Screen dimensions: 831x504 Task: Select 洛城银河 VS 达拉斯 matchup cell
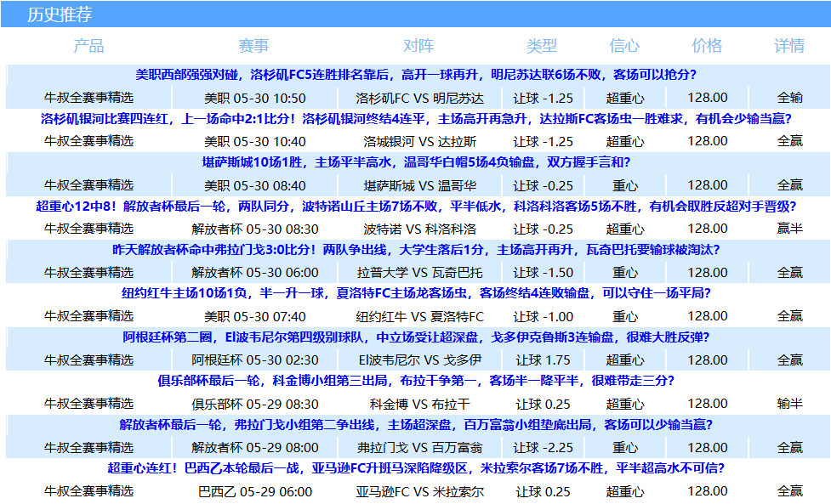point(419,141)
